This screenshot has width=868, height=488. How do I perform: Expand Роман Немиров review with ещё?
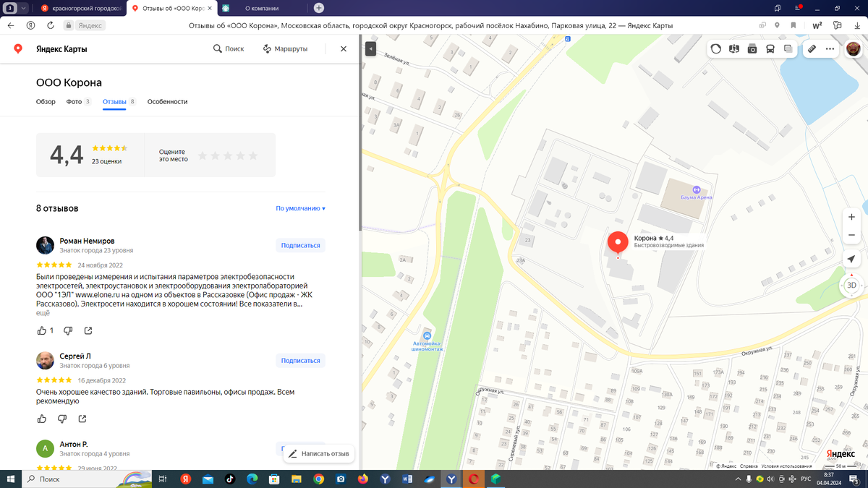tap(43, 313)
